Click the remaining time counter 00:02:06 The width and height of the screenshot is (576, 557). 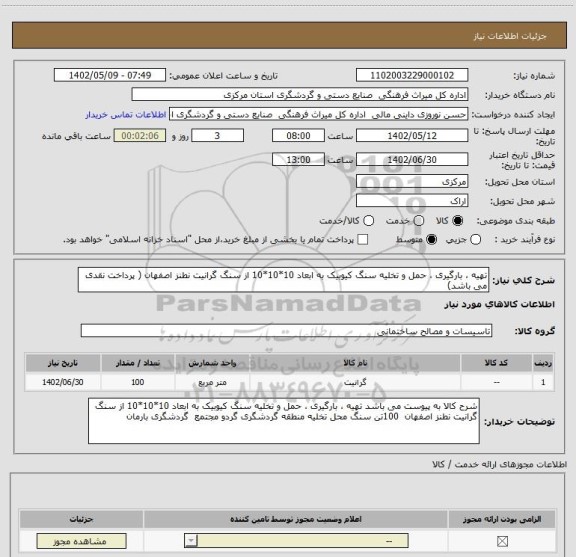[140, 136]
